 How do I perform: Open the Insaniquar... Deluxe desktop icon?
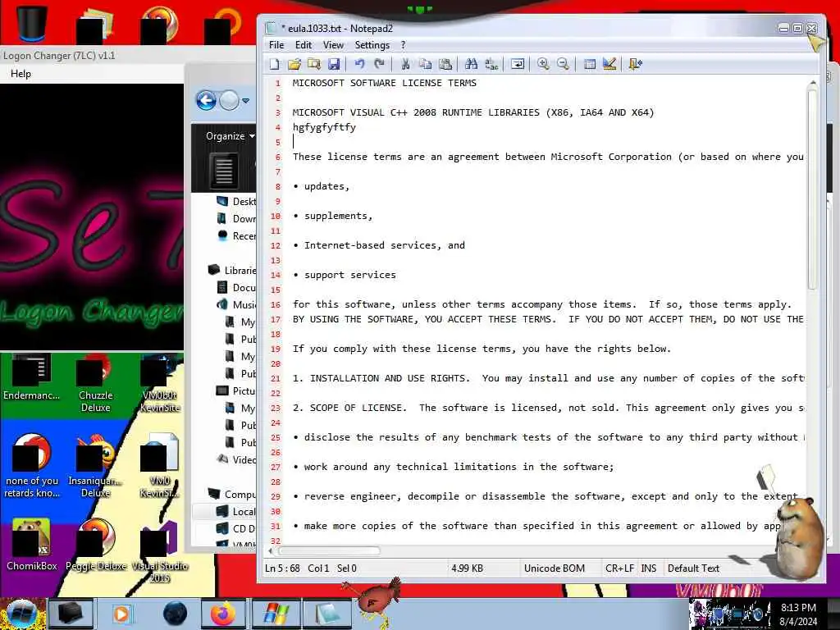95,466
